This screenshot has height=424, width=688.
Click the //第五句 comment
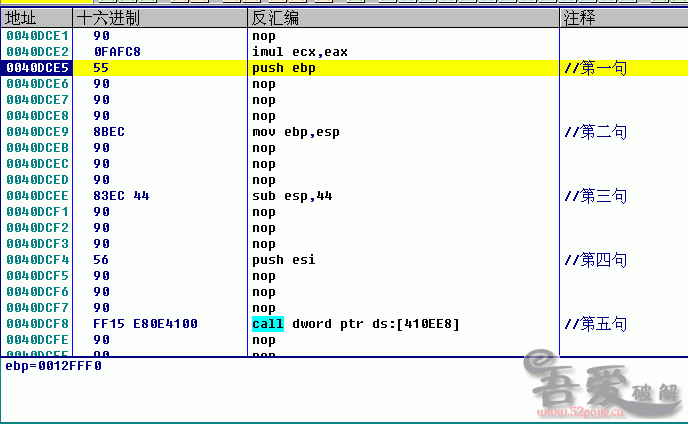(595, 323)
